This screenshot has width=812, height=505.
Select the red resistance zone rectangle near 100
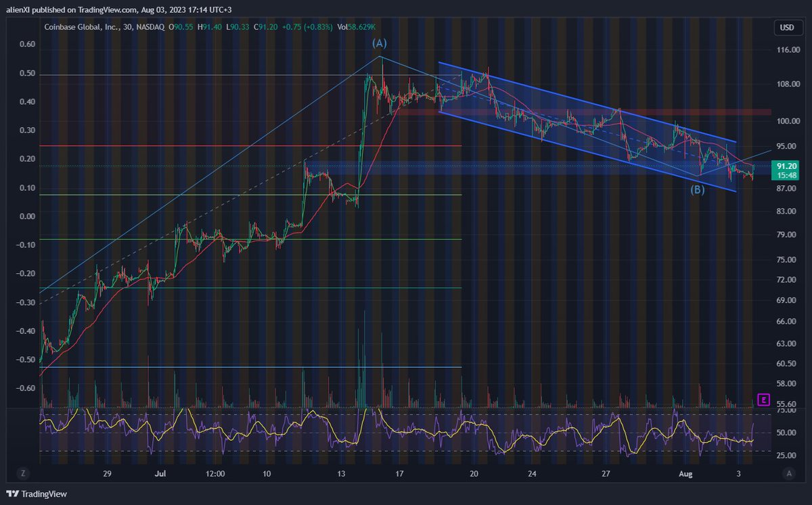point(583,112)
